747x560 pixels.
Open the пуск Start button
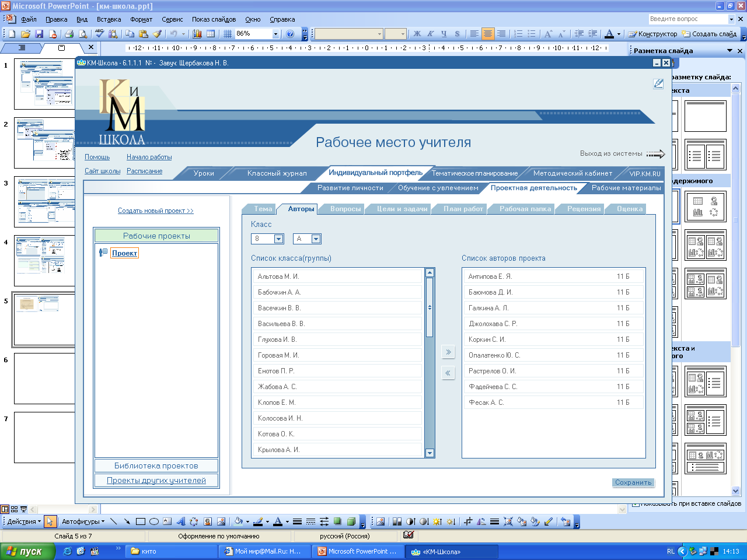pyautogui.click(x=27, y=551)
